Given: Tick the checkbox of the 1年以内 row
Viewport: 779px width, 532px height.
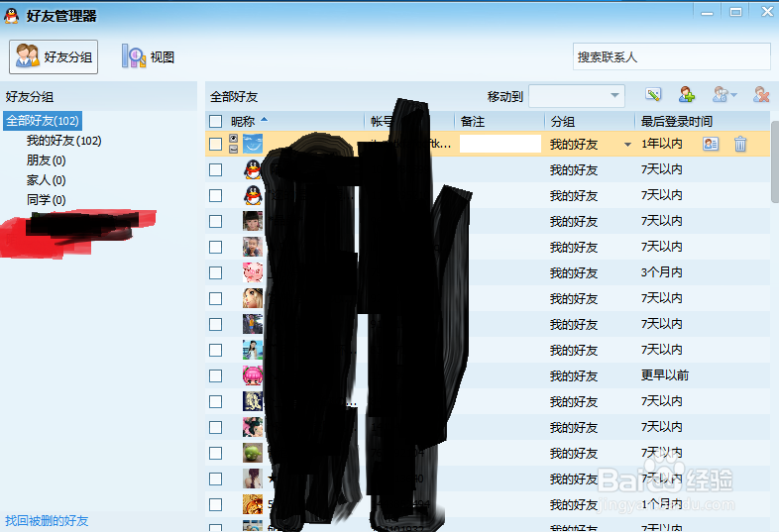Looking at the screenshot, I should 216,144.
